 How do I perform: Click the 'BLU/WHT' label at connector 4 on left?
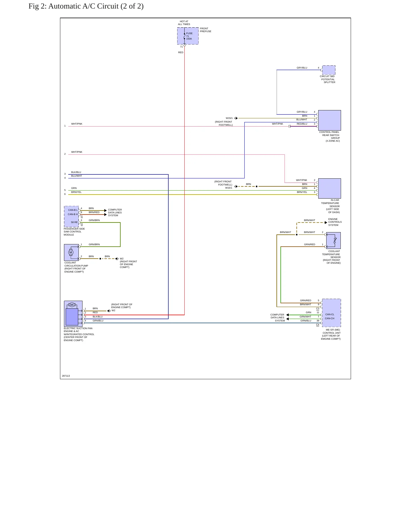click(x=77, y=176)
